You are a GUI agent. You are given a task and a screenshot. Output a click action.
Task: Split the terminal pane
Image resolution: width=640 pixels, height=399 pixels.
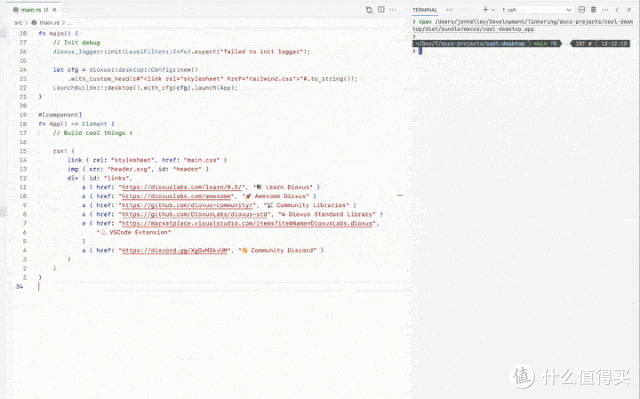(582, 9)
